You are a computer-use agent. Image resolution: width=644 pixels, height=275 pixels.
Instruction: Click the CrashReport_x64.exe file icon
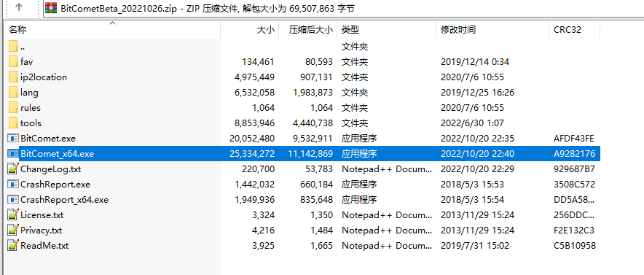coord(13,200)
